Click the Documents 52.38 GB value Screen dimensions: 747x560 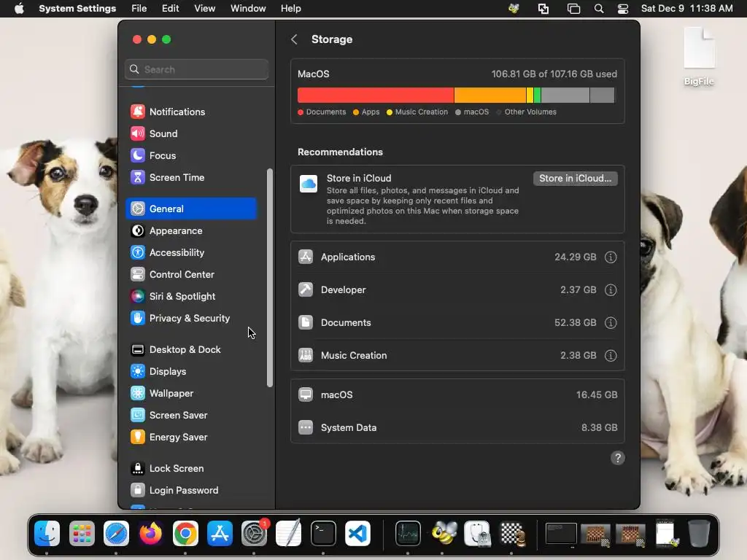(x=575, y=323)
